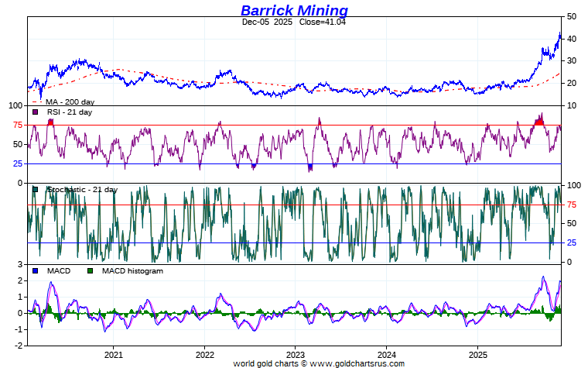
Task: Click the 2022 year label on the x-axis
Action: tap(204, 354)
